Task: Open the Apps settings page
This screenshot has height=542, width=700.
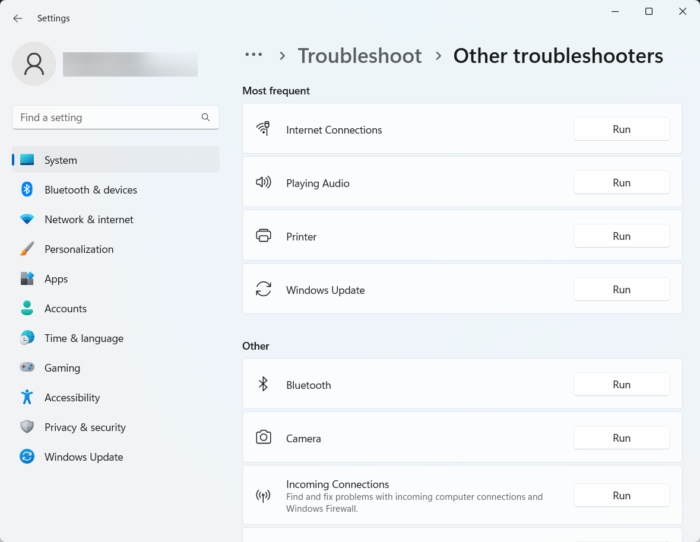Action: pyautogui.click(x=56, y=279)
